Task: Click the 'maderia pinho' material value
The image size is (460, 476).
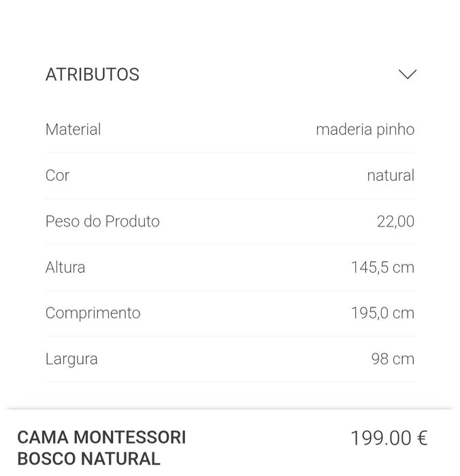Action: point(365,129)
